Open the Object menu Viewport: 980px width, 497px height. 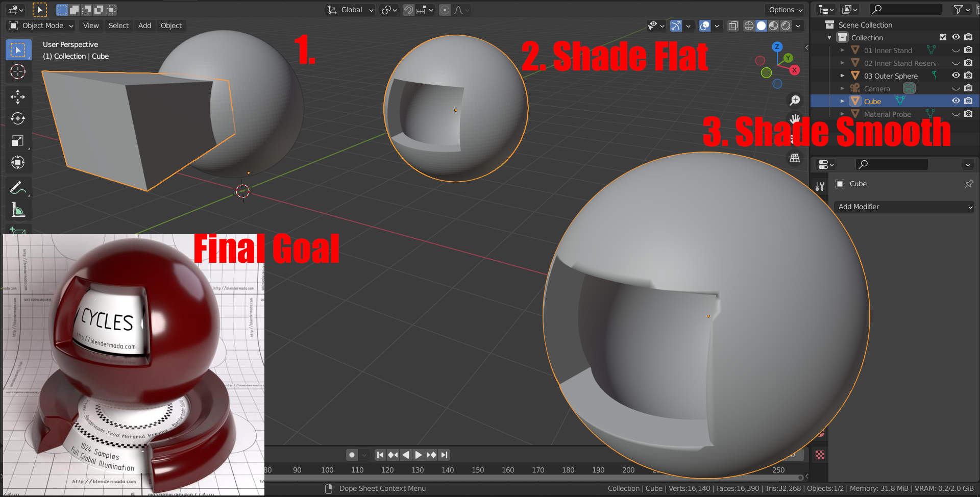coord(171,26)
